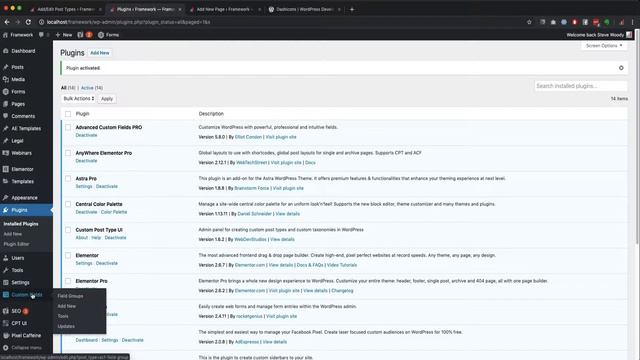Dismiss the Plugin activated notice
The image size is (640, 360).
[x=621, y=68]
